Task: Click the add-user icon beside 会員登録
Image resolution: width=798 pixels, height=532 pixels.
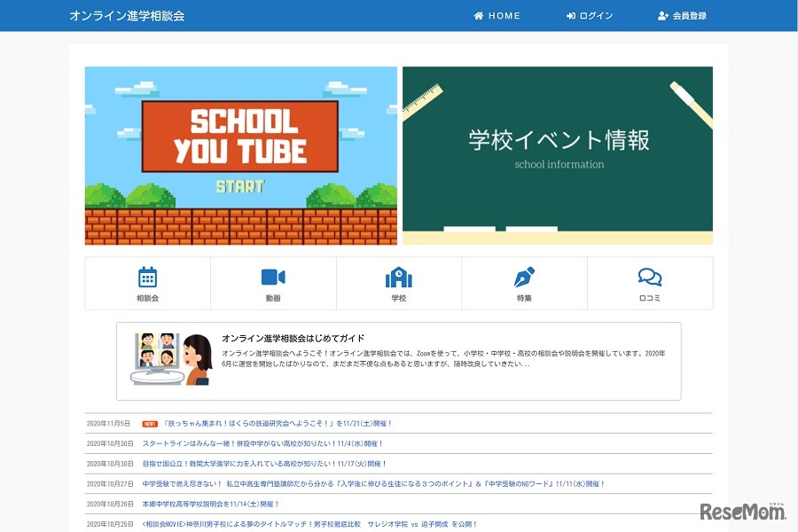Action: coord(662,16)
